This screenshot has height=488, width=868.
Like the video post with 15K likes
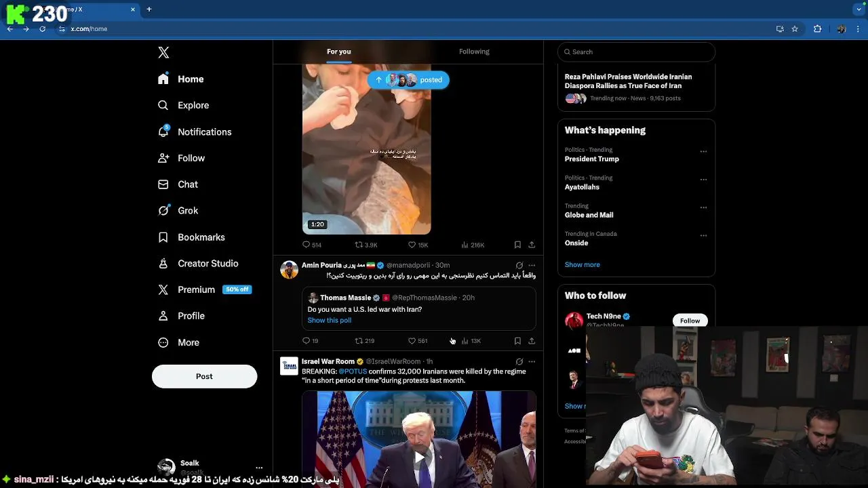tap(418, 245)
